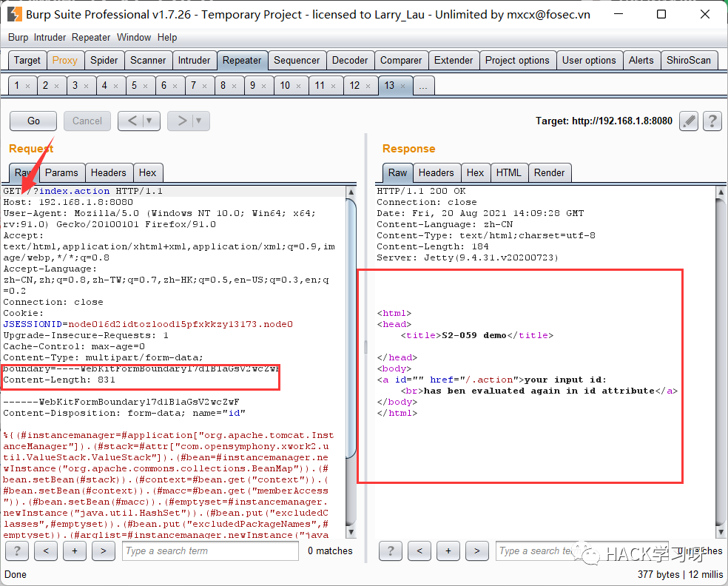Viewport: 728px width, 586px height.
Task: Close Repeater tab 3
Action: pos(87,86)
